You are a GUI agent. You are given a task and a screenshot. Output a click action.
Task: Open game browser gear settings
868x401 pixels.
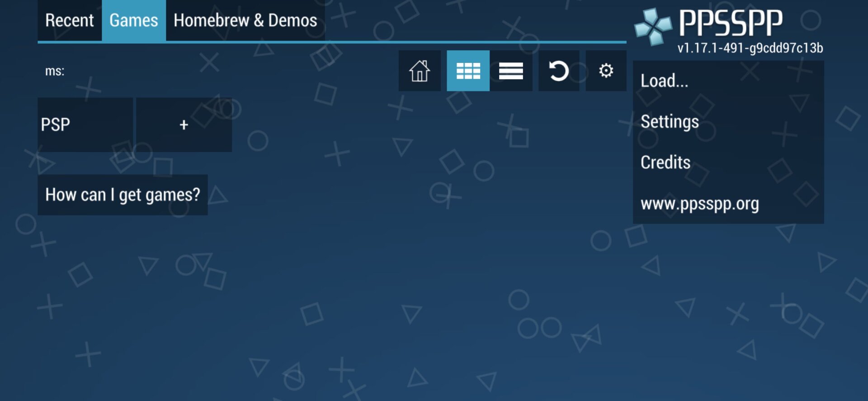coord(606,71)
